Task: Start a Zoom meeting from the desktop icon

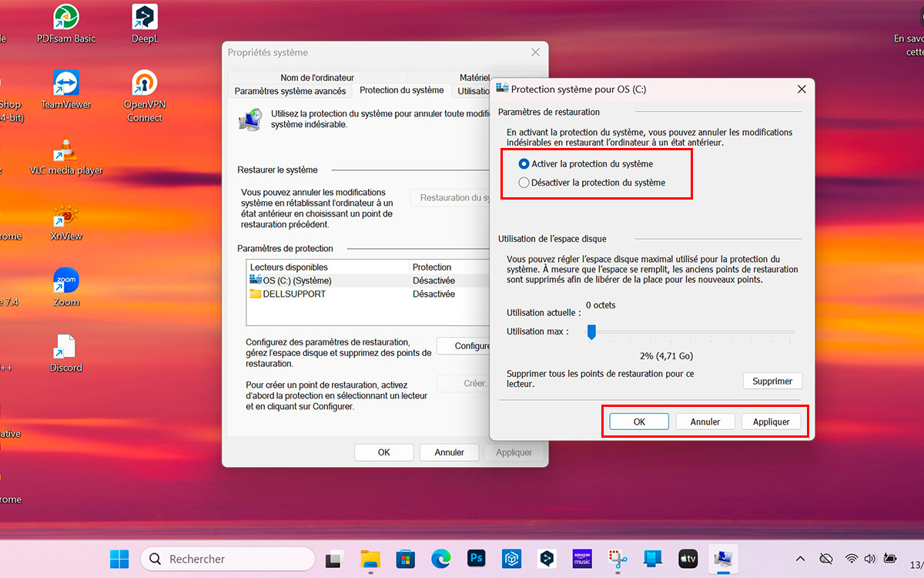Action: pos(65,281)
